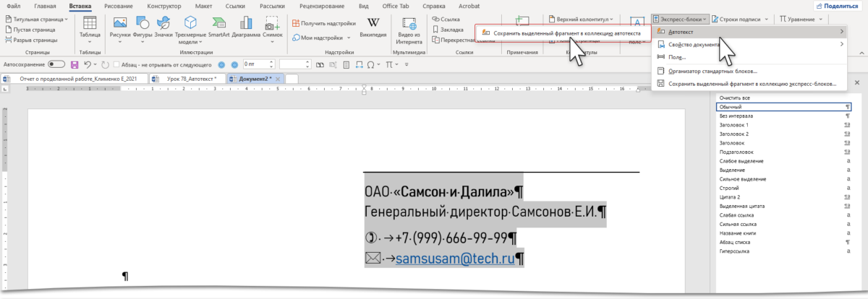The height and width of the screenshot is (299, 868).
Task: Insert a table via Таблица icon
Action: [x=90, y=27]
